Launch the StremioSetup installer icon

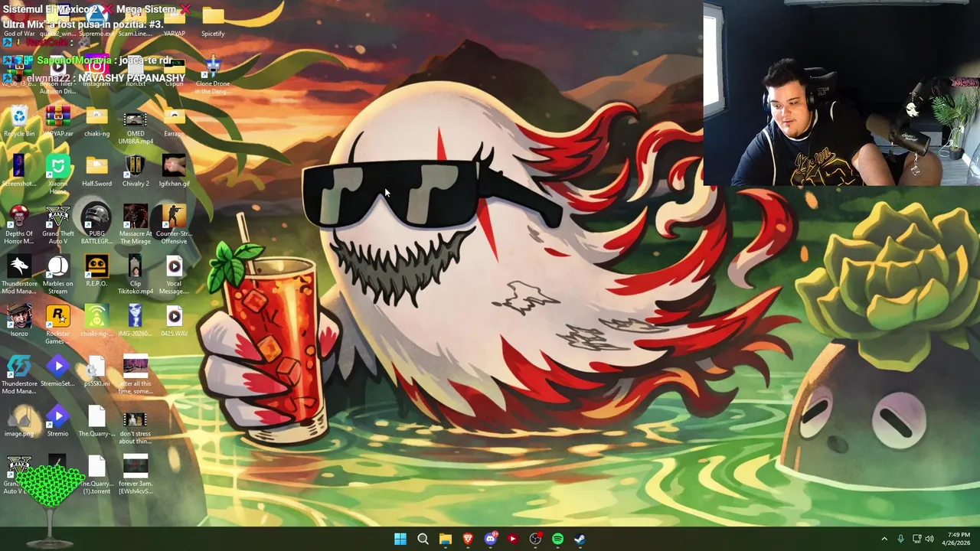click(58, 372)
